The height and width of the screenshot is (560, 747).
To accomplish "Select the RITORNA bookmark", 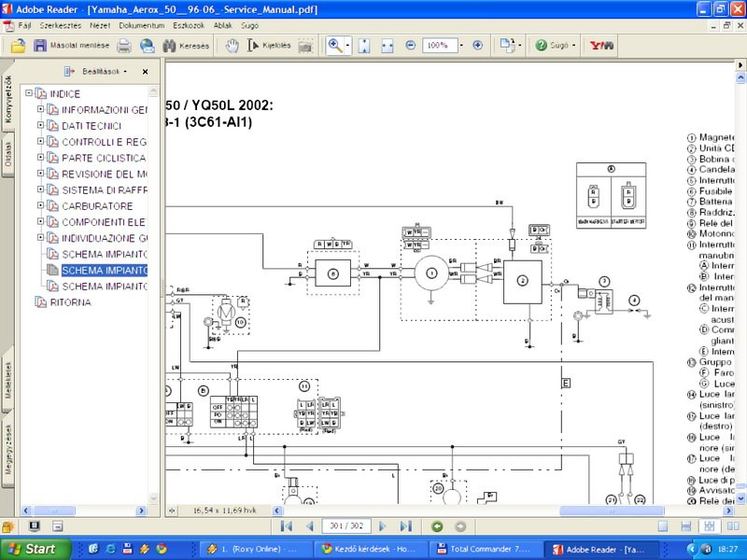I will (x=71, y=302).
